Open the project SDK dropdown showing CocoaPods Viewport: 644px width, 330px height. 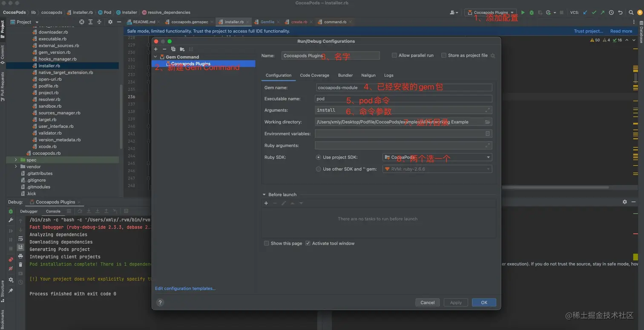(x=437, y=158)
